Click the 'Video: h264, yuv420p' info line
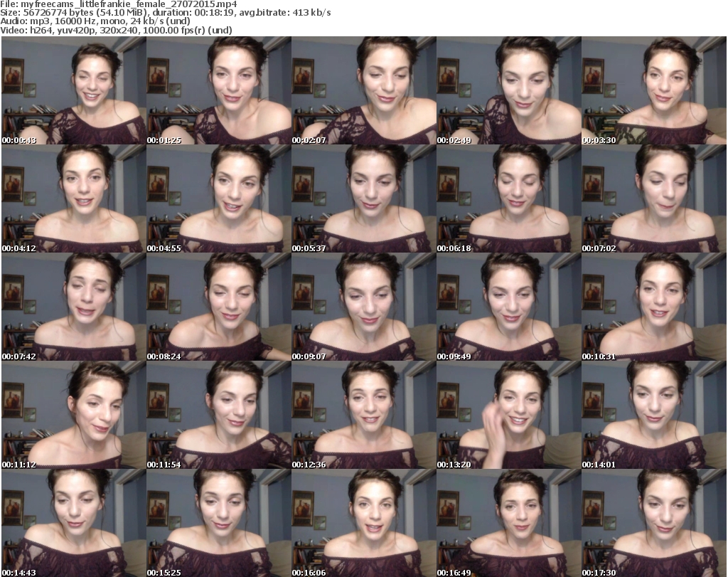 coord(116,30)
